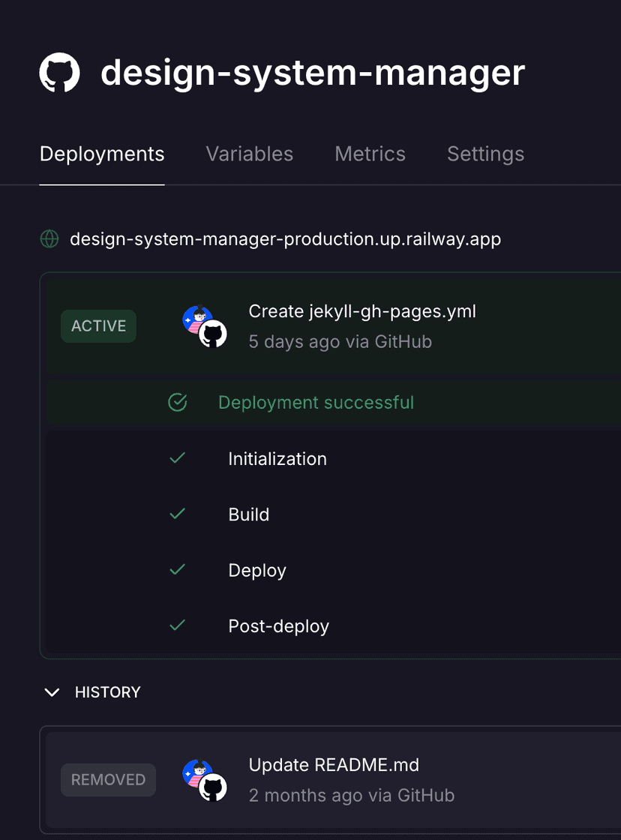Click the checkmark beside Post-deploy
The height and width of the screenshot is (840, 621).
177,625
